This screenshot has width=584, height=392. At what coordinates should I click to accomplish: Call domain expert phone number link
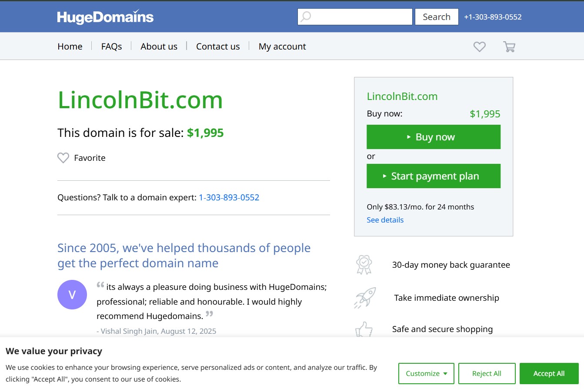[229, 197]
